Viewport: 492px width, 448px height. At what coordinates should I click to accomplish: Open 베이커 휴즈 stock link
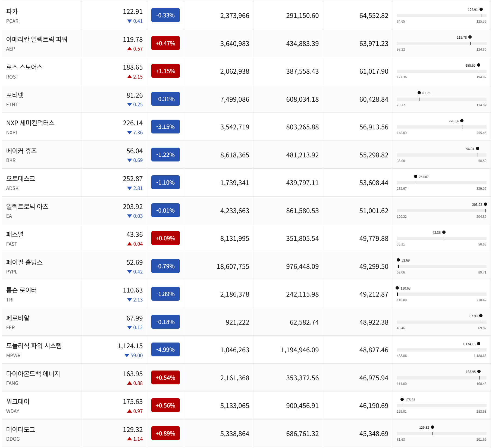coord(21,151)
